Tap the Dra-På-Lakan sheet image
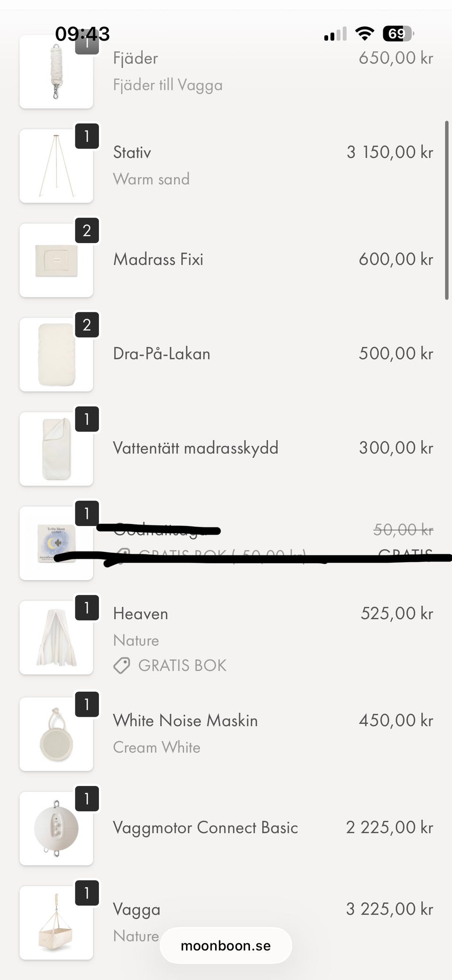Screen dimensions: 452x980 point(56,354)
